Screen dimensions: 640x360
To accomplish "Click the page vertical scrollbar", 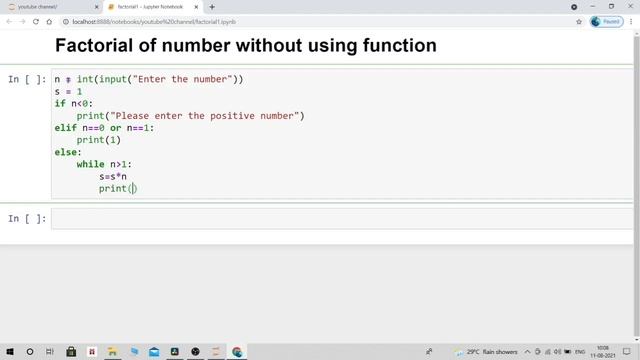I will pyautogui.click(x=636, y=185).
